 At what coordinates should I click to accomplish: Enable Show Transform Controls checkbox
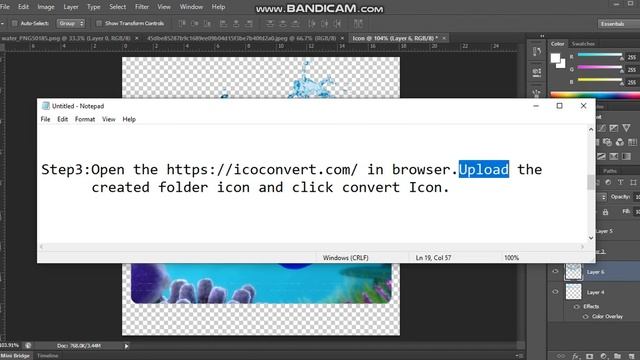point(99,23)
